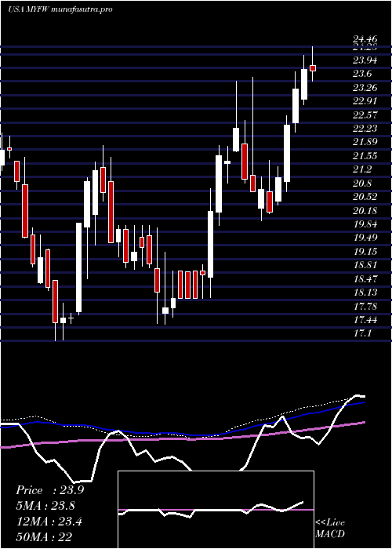Select the 23.94 price axis label

point(365,60)
